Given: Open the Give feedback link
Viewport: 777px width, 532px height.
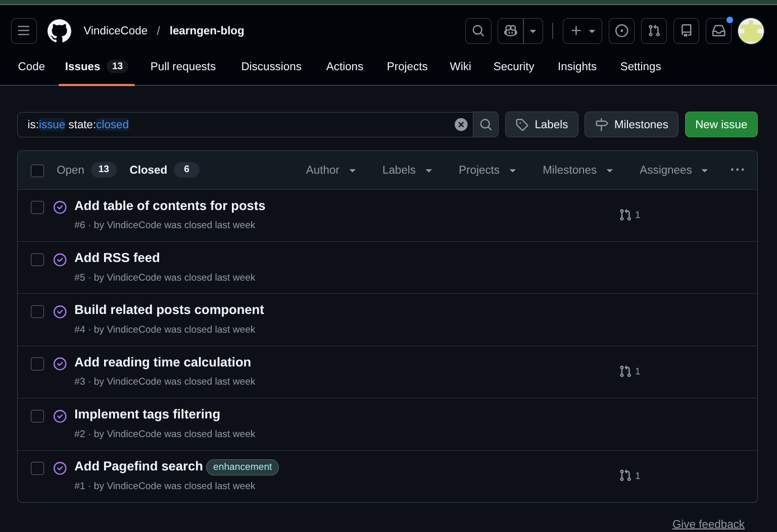Looking at the screenshot, I should [x=708, y=524].
